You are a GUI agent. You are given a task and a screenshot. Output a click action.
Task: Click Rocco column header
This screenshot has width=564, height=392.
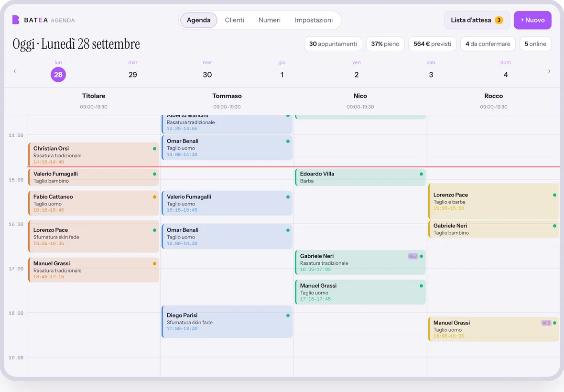[493, 101]
